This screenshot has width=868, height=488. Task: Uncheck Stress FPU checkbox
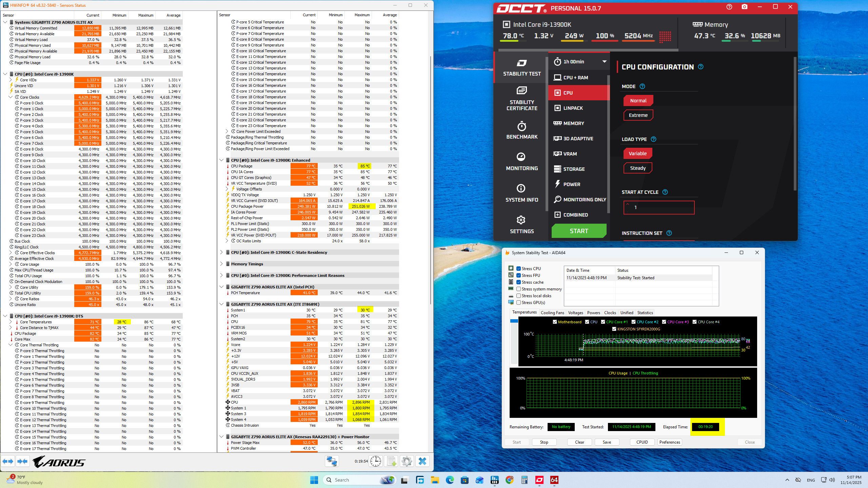(x=518, y=276)
